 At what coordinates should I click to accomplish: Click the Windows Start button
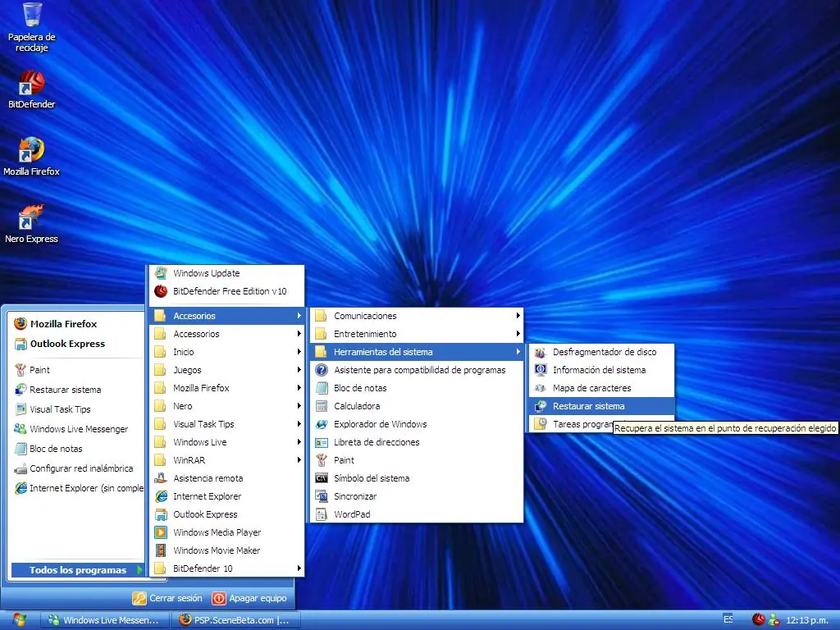pyautogui.click(x=20, y=620)
